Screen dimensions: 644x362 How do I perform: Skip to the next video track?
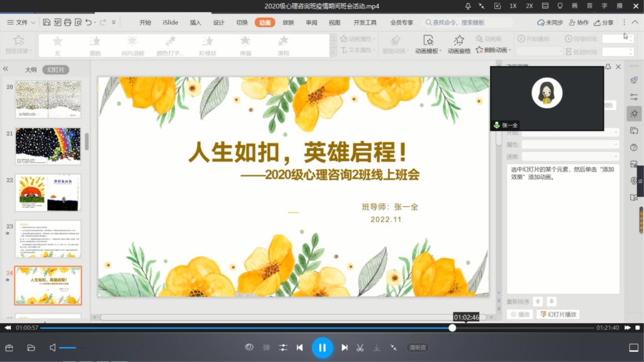[x=345, y=348]
